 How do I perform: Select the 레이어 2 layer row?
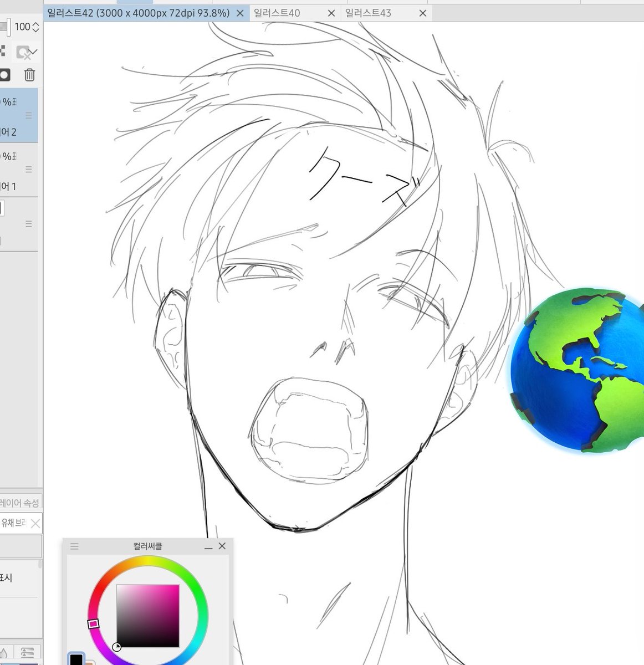click(x=19, y=115)
